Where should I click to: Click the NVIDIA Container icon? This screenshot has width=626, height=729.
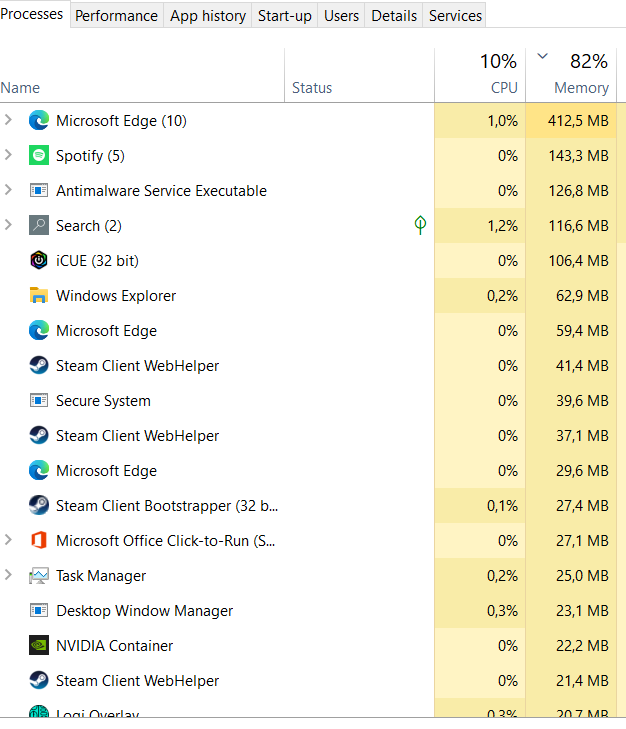point(39,645)
